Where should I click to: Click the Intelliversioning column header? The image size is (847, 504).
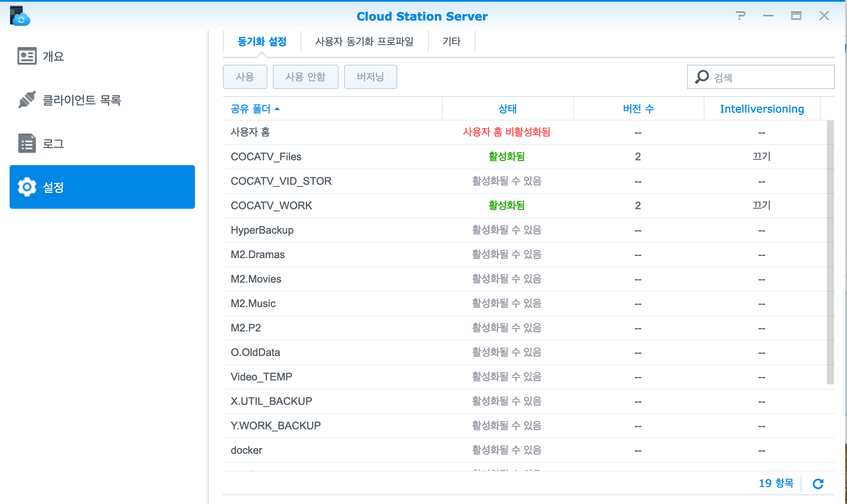tap(761, 109)
